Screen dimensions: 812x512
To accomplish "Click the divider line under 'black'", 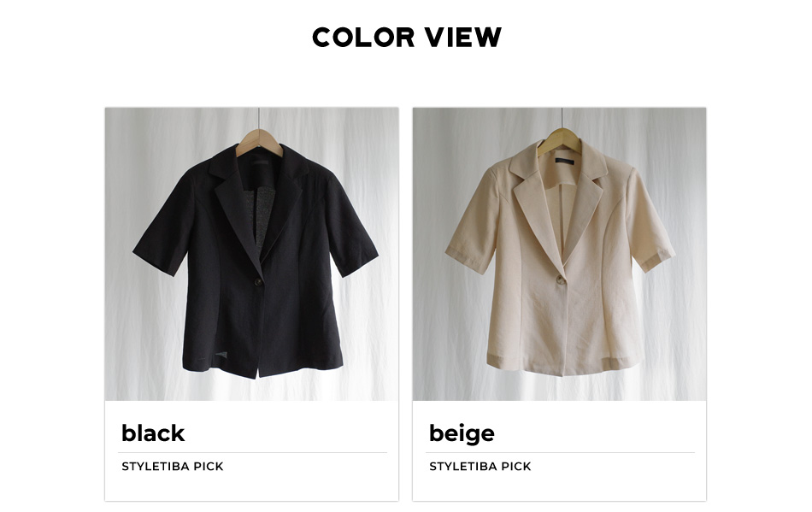I will [x=252, y=453].
